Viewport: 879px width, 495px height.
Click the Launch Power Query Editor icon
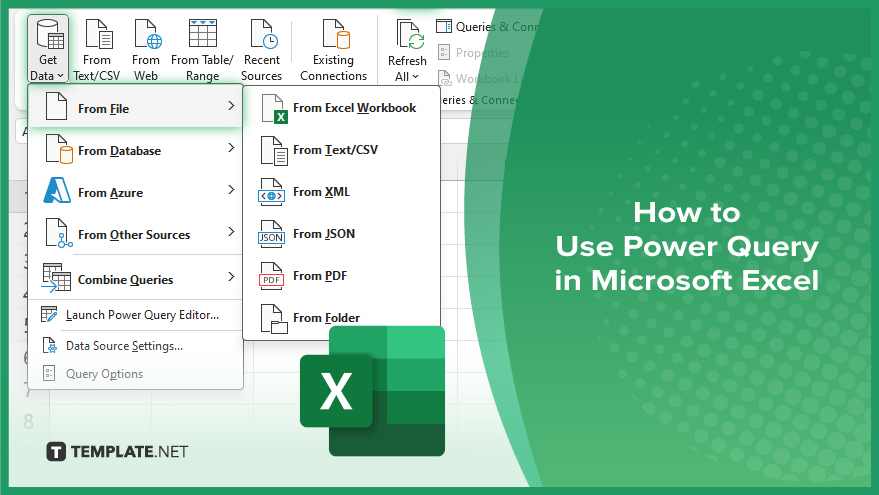point(49,314)
